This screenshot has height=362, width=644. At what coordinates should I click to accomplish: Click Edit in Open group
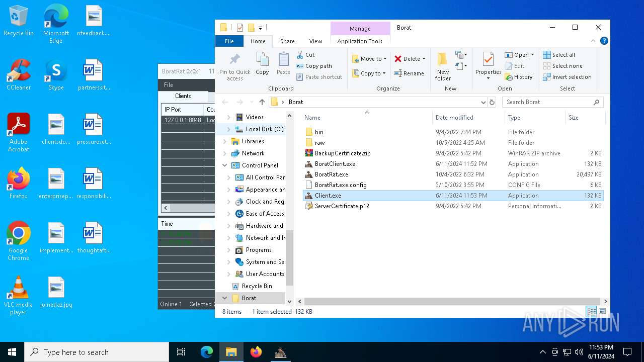(515, 66)
